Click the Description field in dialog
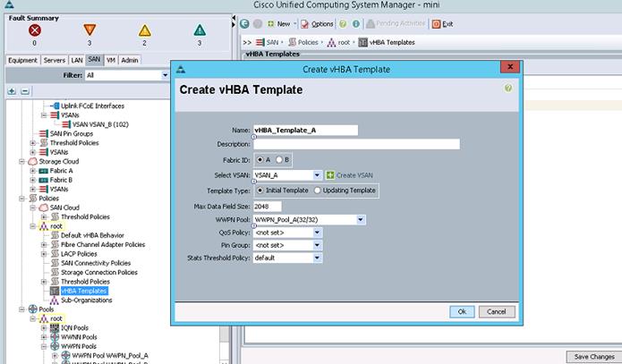 tap(356, 144)
